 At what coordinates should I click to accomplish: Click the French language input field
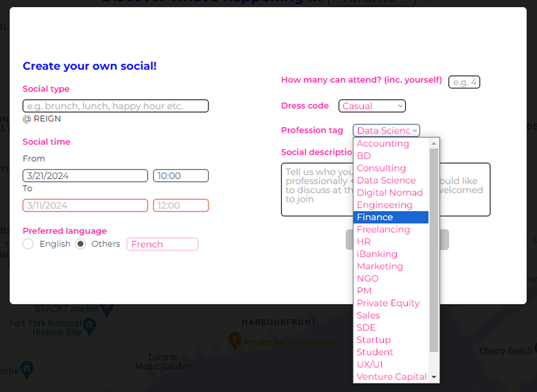point(163,244)
